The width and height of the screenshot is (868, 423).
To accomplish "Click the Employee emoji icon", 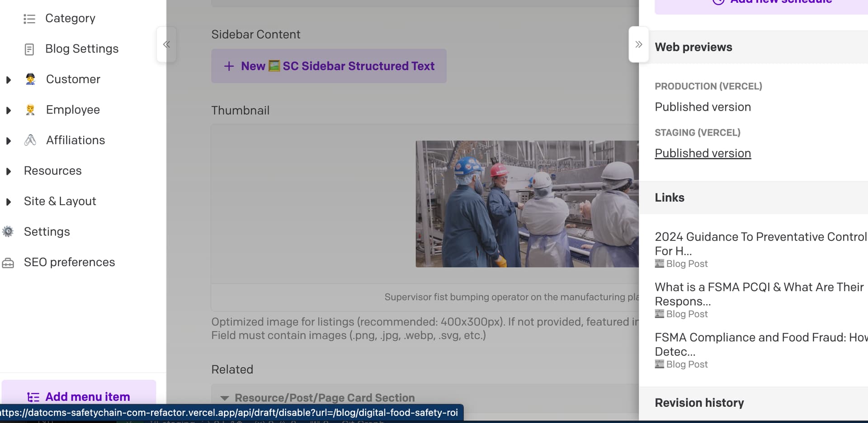I will click(30, 110).
